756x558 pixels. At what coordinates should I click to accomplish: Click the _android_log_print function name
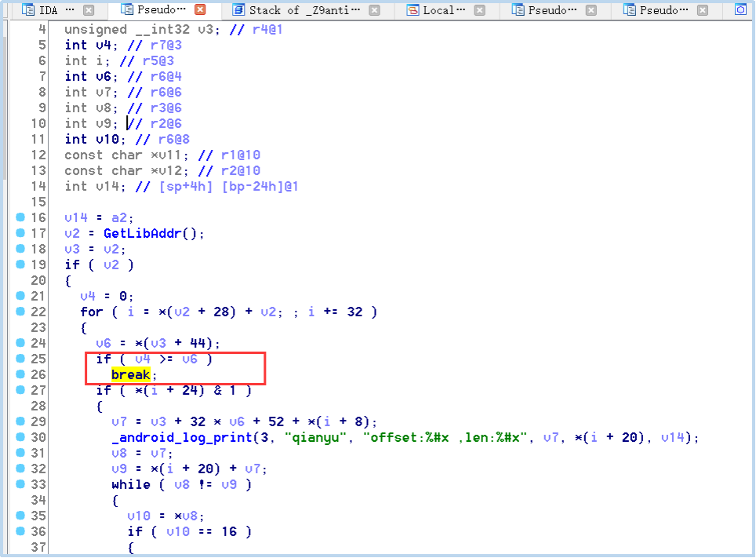pyautogui.click(x=182, y=437)
